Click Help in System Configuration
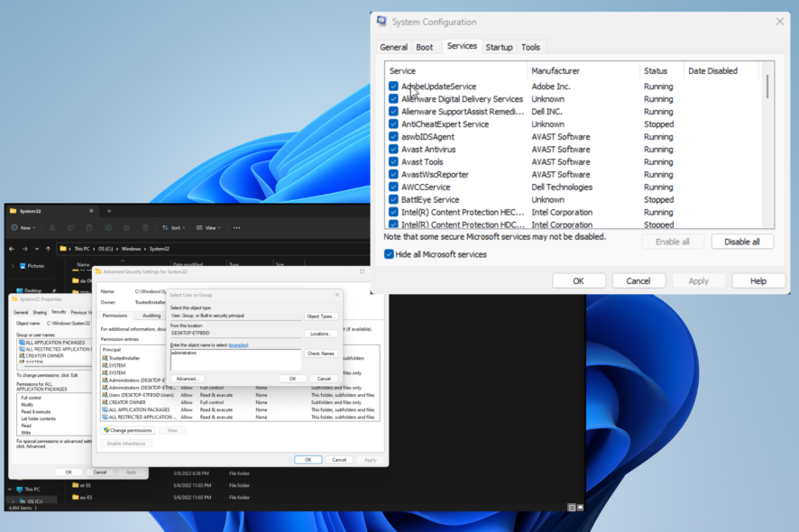This screenshot has width=799, height=532. (x=758, y=280)
